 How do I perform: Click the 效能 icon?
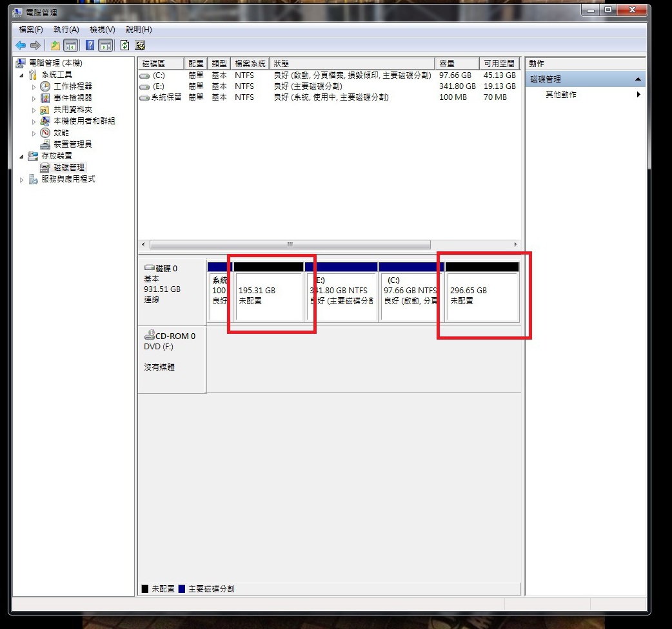pos(45,133)
